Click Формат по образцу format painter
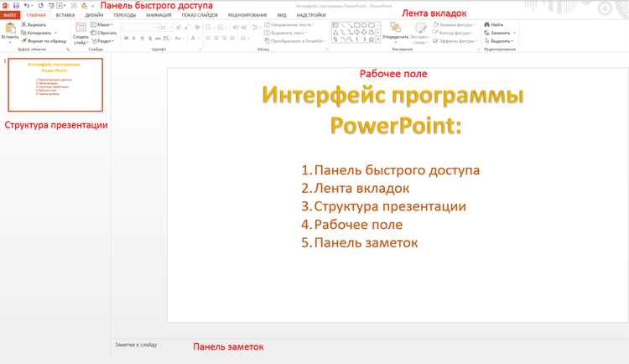Viewport: 629px width, 364px height. click(44, 41)
